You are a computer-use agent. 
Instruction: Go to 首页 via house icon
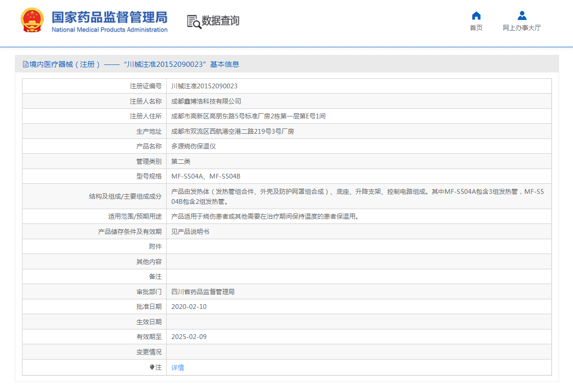click(x=476, y=15)
